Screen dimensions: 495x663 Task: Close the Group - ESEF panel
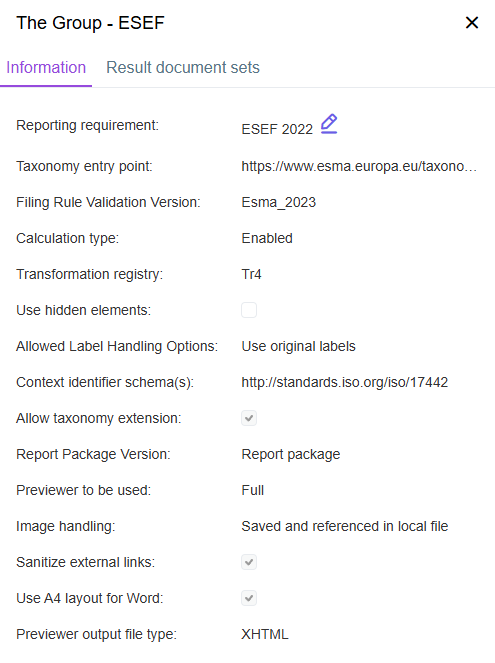click(472, 22)
